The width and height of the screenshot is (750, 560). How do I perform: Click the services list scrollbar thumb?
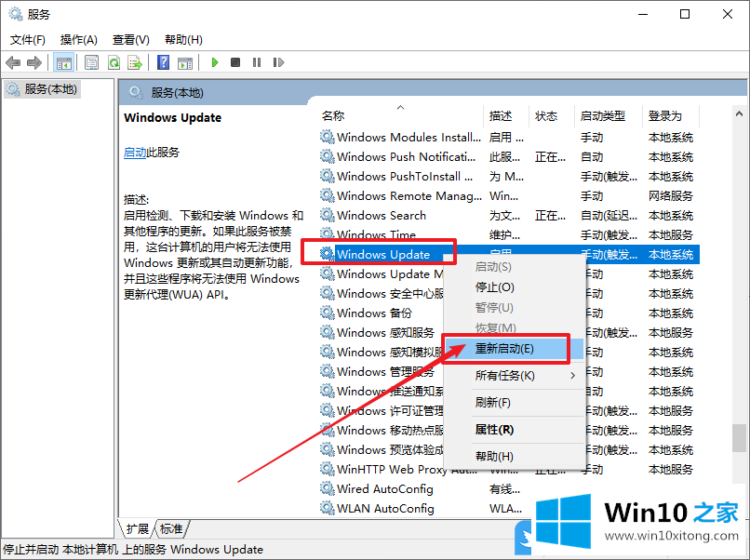point(739,438)
